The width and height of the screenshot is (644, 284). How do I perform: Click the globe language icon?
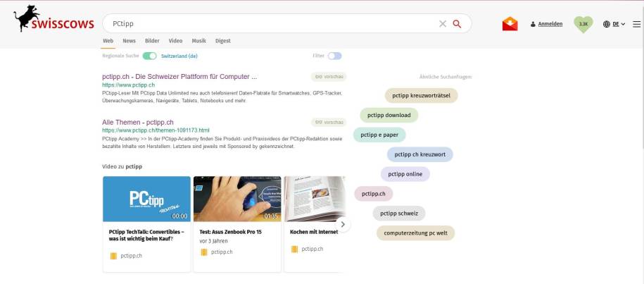[607, 24]
